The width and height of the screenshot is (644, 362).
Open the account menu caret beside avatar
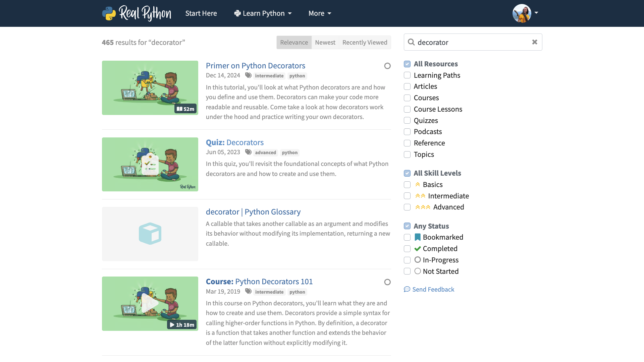click(x=536, y=13)
